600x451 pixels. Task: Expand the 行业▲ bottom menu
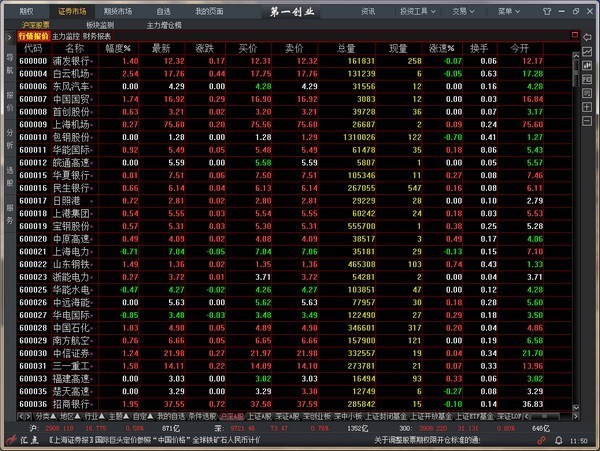point(94,416)
